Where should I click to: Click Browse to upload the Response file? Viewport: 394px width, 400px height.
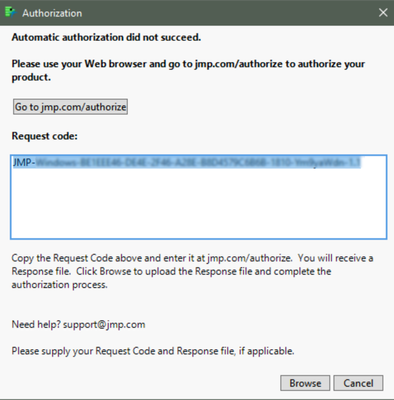(x=305, y=383)
